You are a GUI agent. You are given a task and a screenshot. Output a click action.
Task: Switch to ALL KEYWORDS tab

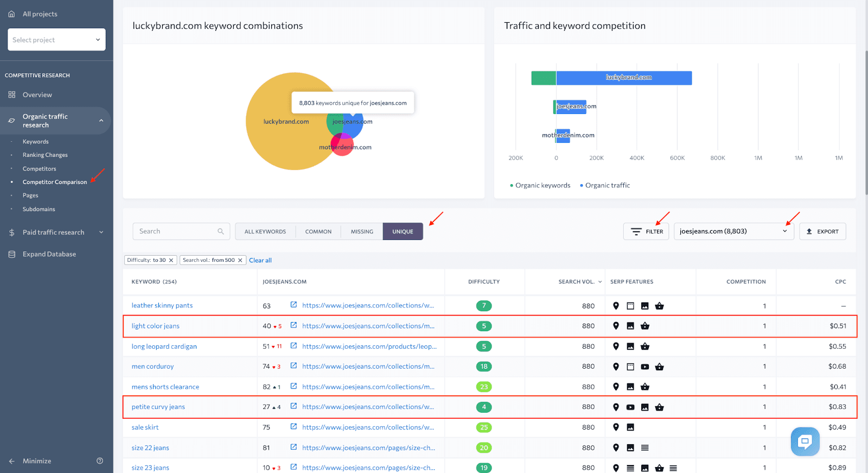point(265,231)
